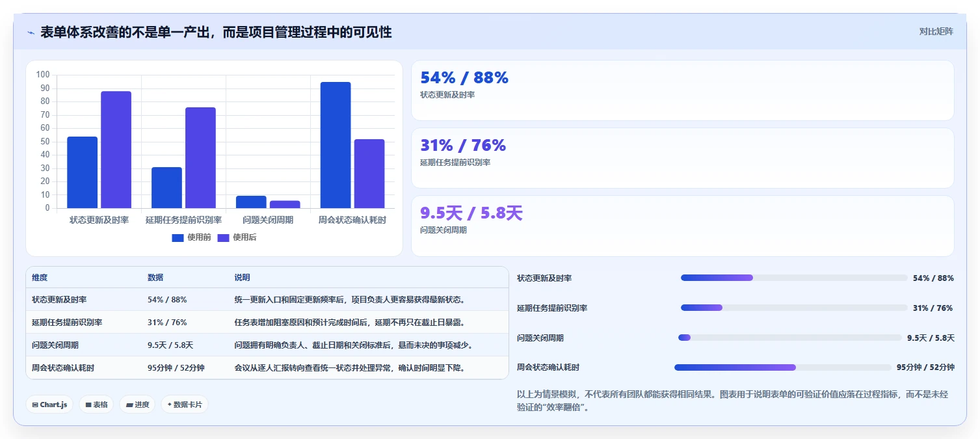Click the 使用后 bar for 状态更新及时率
Screen dimensions: 980x439
pos(116,150)
